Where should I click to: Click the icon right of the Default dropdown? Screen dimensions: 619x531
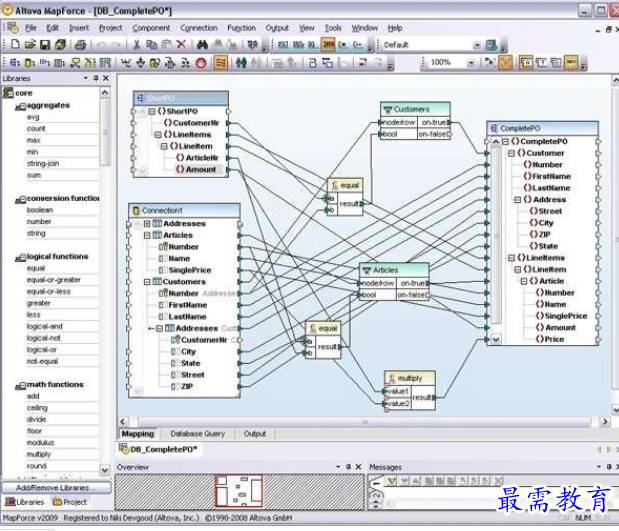(491, 45)
